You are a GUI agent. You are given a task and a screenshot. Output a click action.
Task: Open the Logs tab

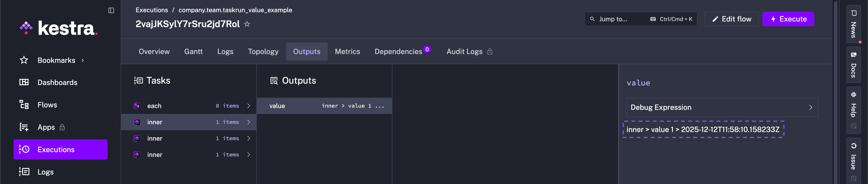[x=225, y=52]
